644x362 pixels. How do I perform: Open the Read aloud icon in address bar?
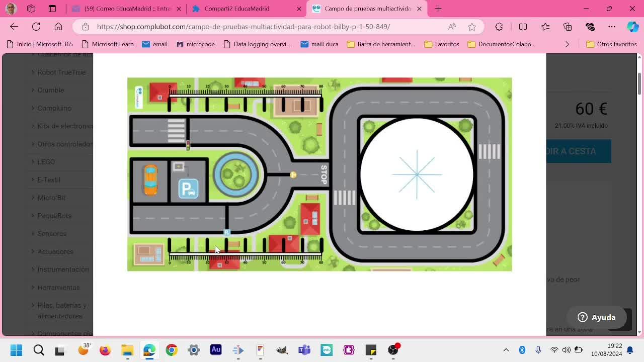[452, 27]
